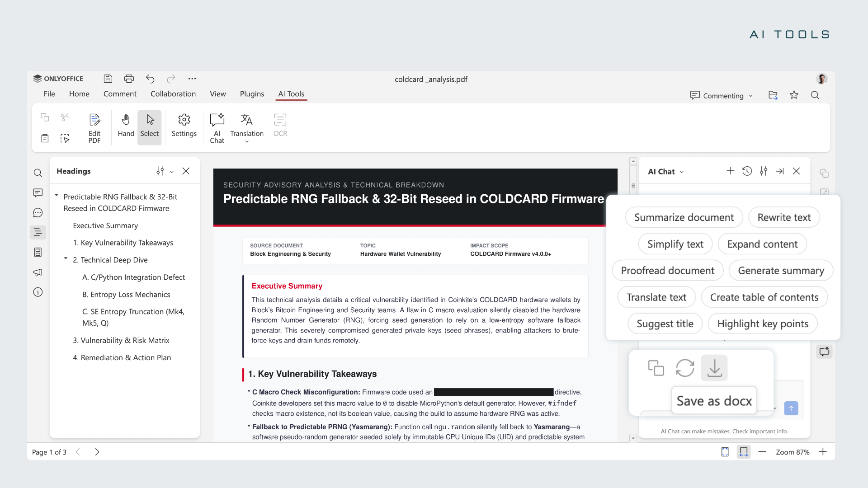
Task: Open the File menu
Action: (49, 94)
